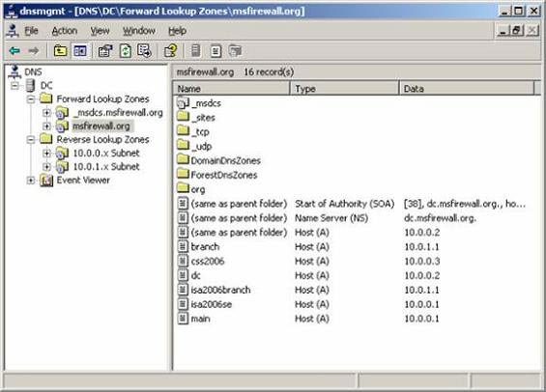The width and height of the screenshot is (546, 392).
Task: Select the 10.0.0.x Subnet tree item
Action: click(x=106, y=154)
